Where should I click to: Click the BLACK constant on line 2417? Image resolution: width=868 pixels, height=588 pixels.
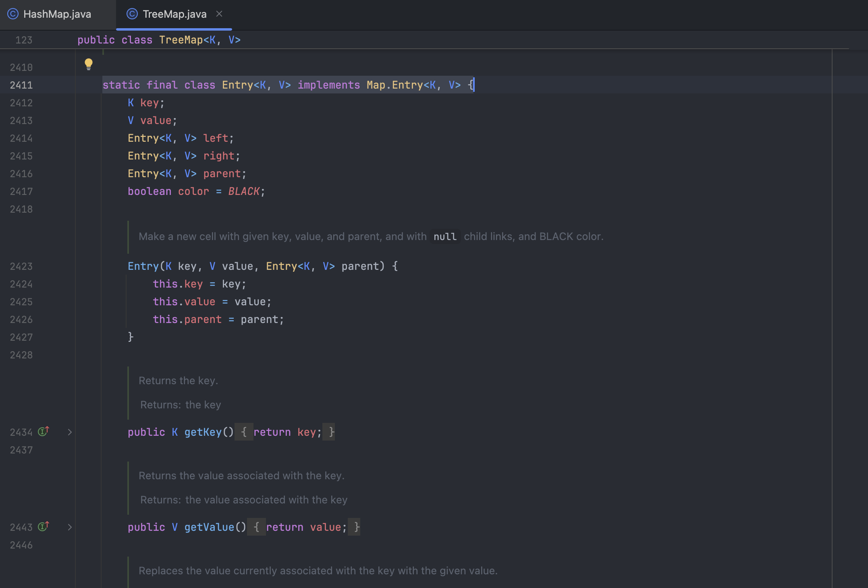[x=244, y=191]
